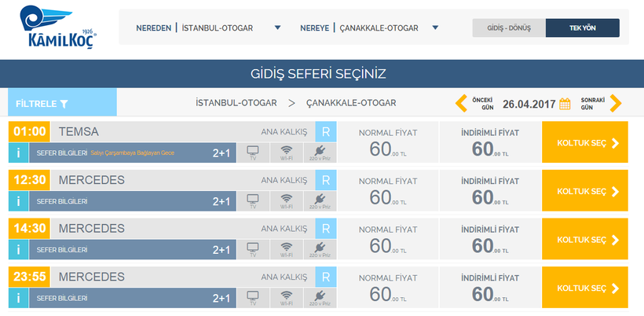Click the 26.04.2017 date field
The height and width of the screenshot is (316, 644).
529,104
